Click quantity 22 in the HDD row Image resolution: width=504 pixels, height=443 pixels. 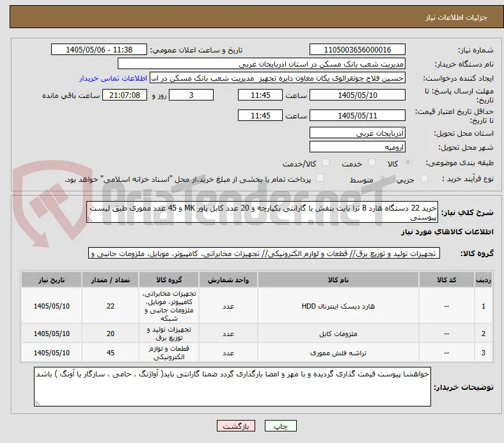[111, 306]
